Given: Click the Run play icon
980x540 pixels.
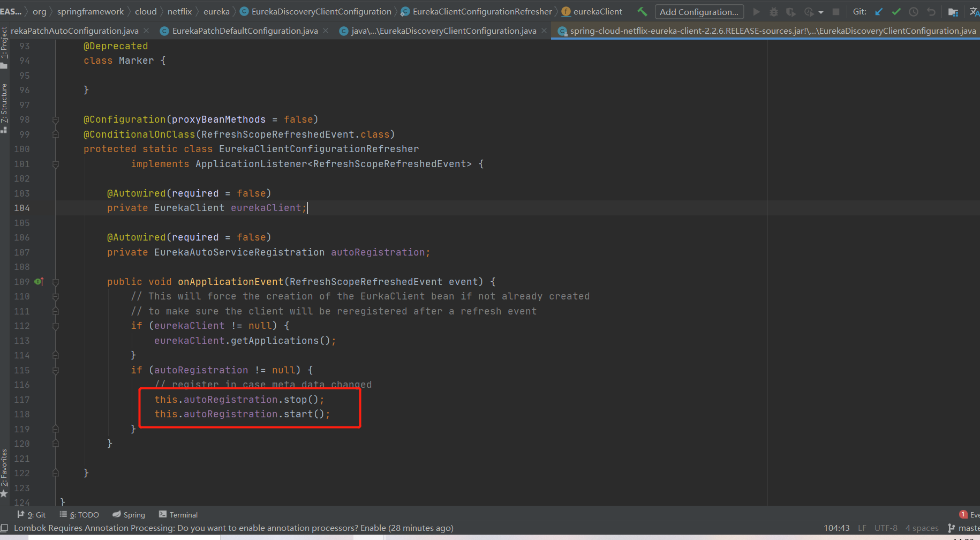Looking at the screenshot, I should (757, 12).
